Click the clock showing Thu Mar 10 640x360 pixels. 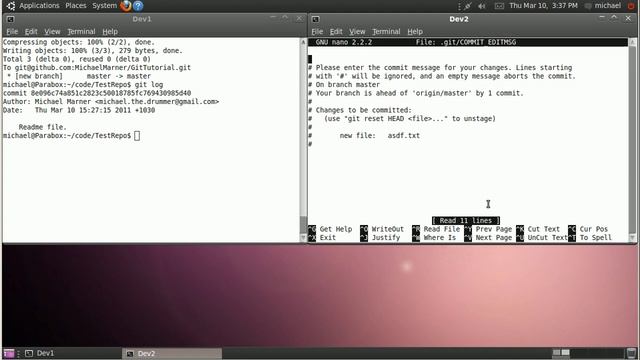(543, 6)
